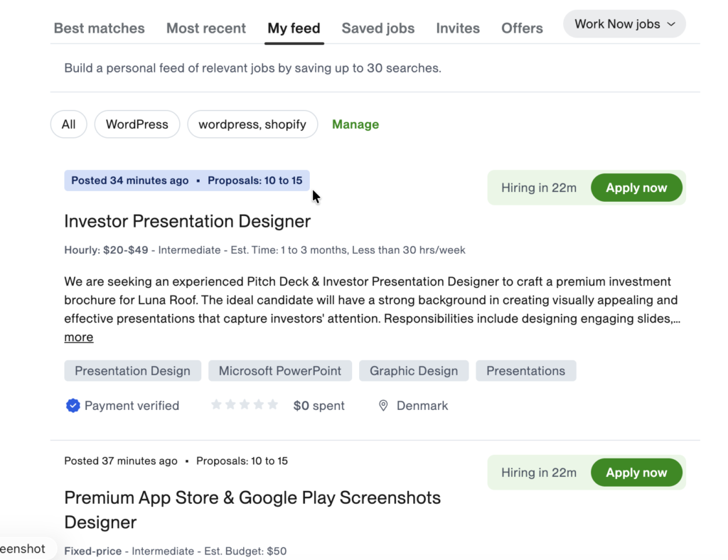Viewport: 728px width, 560px height.
Task: Expand the description with the more link
Action: click(x=78, y=338)
